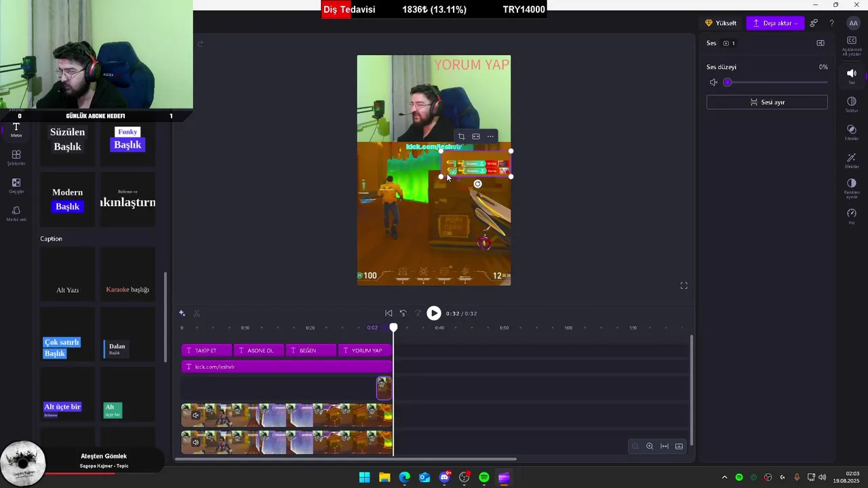The image size is (868, 488).
Task: Click the AI sparkle tool above timeline
Action: (x=182, y=313)
